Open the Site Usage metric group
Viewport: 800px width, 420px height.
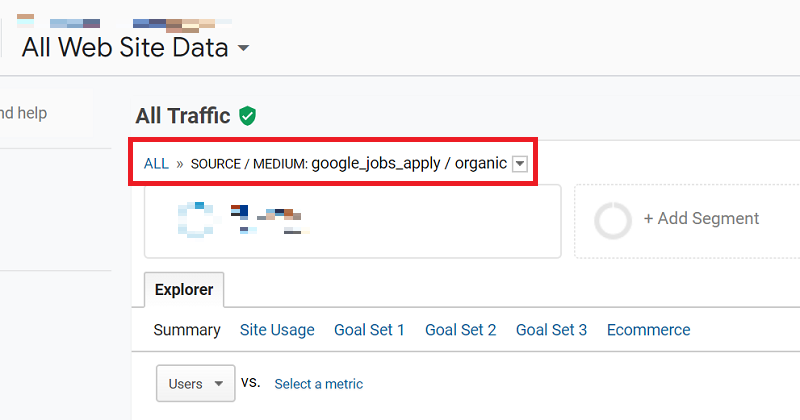point(277,330)
